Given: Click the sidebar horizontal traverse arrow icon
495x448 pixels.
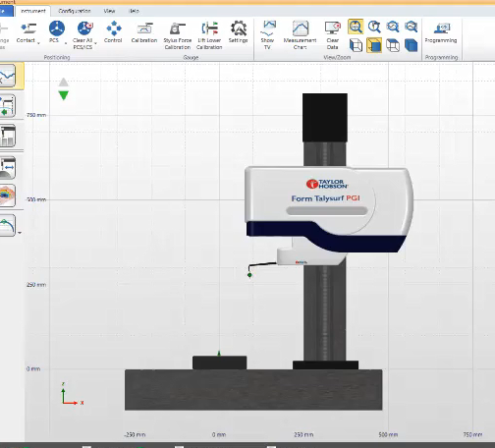Looking at the screenshot, I should [8, 168].
